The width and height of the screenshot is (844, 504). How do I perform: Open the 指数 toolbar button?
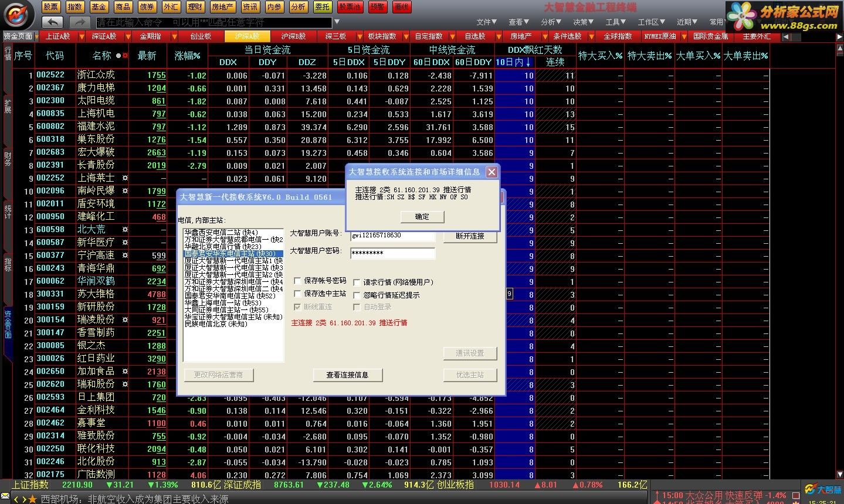point(74,7)
